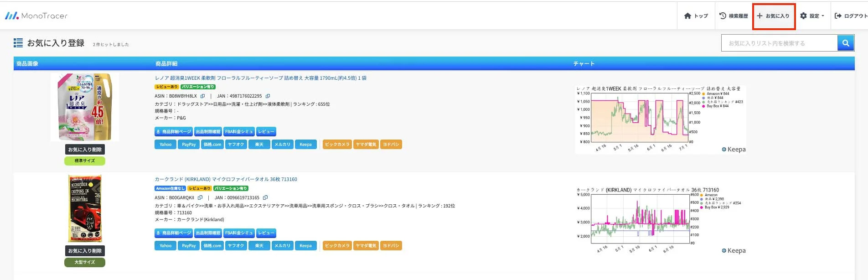This screenshot has width=868, height=280.
Task: Click the favorites list search field
Action: tap(780, 43)
